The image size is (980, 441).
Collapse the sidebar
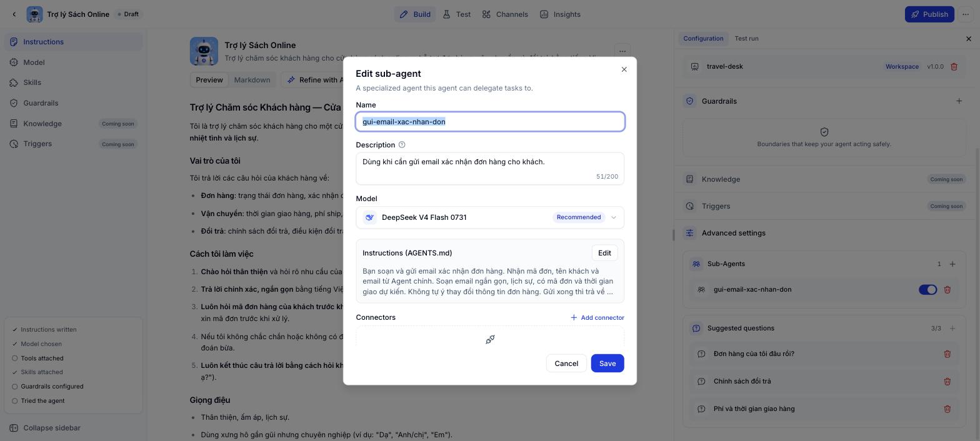coord(52,428)
